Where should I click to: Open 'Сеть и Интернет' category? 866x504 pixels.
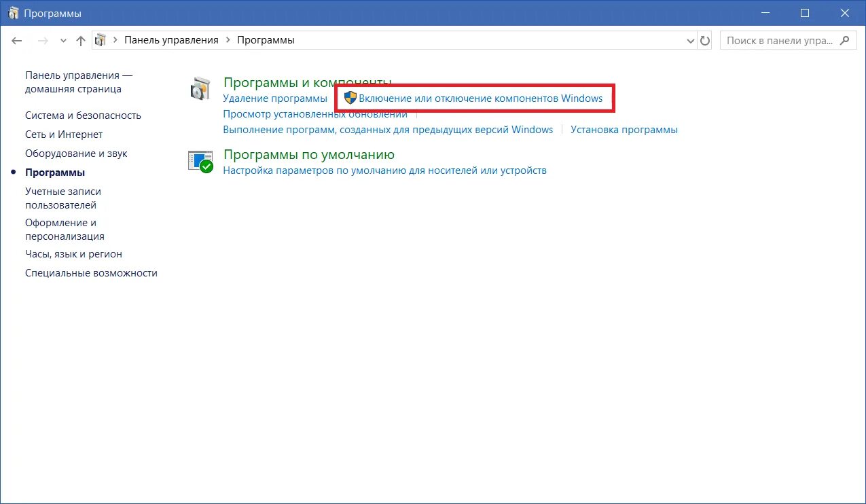coord(64,134)
